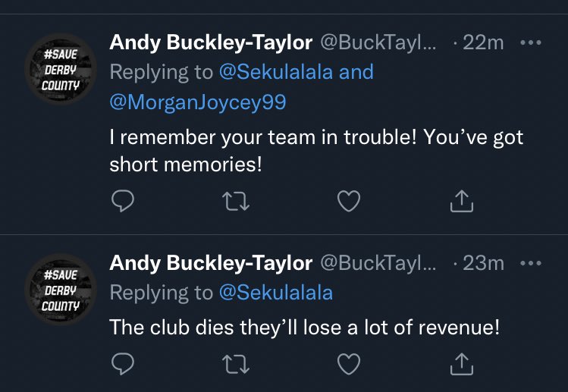Share the 'lose a lot of revenue' tweet
This screenshot has width=568, height=392.
tap(462, 364)
